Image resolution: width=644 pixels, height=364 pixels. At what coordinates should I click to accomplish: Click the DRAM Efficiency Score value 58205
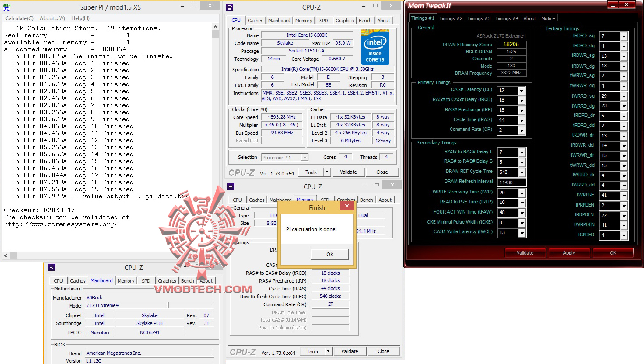tap(511, 44)
